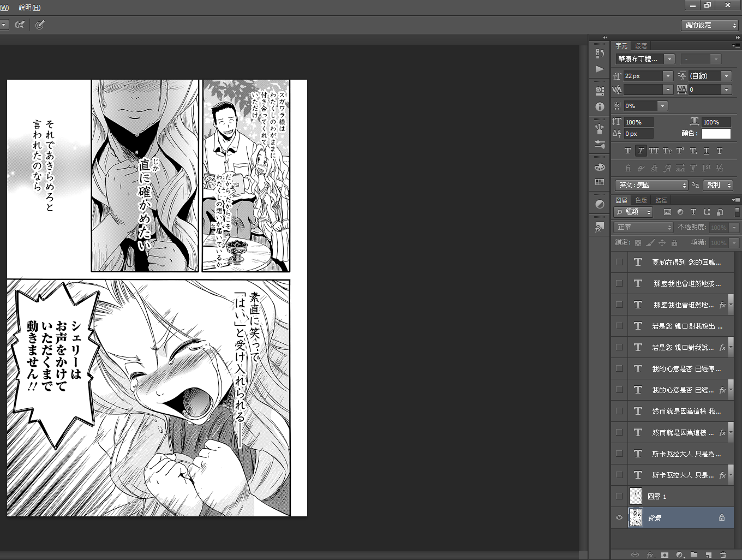The width and height of the screenshot is (742, 560).
Task: Show the 然而就是因為這樣 我 layer without fx
Action: 619,411
